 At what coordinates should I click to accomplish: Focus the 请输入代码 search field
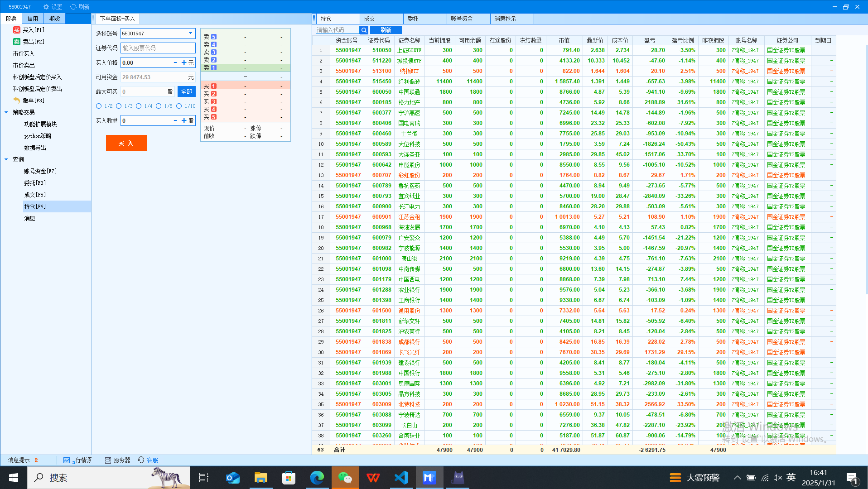click(338, 30)
